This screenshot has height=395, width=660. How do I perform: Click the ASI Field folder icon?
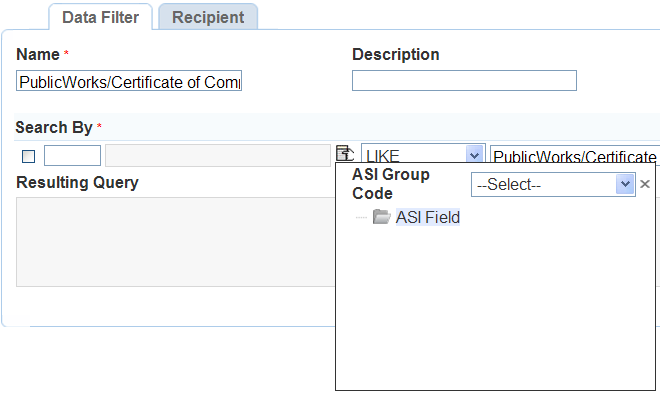coord(381,217)
